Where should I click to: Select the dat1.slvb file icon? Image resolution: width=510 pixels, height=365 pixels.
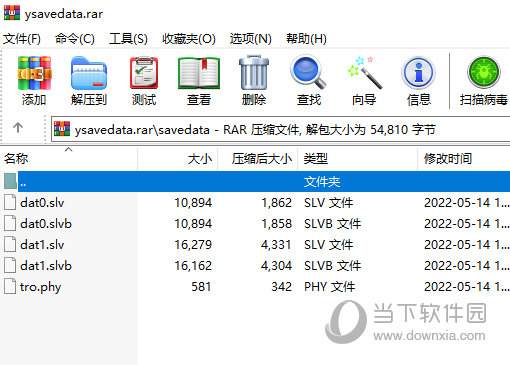coord(10,265)
